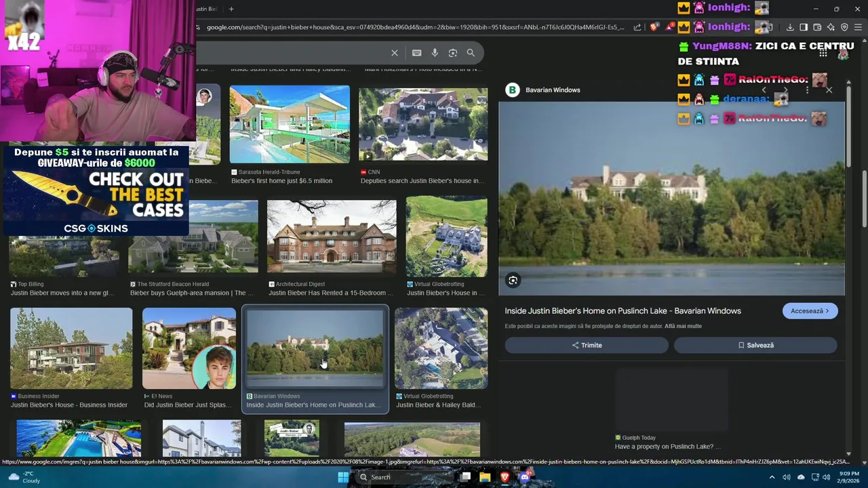Open the three-dot options in preview panel
The width and height of the screenshot is (868, 488).
coord(807,89)
